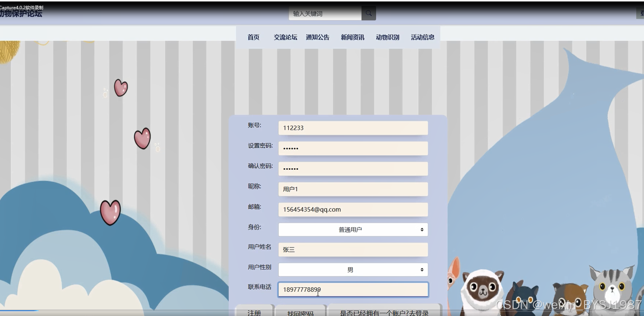
Task: Click the 联系电话 label text
Action: point(260,287)
